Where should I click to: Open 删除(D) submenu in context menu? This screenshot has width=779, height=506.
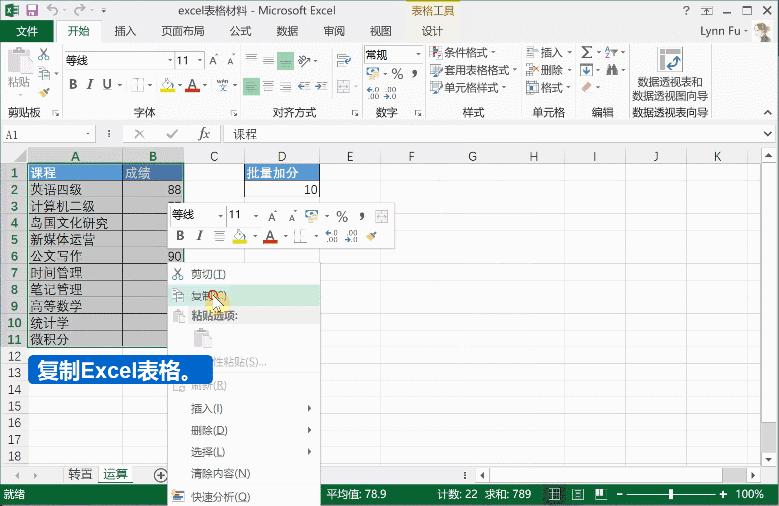244,430
